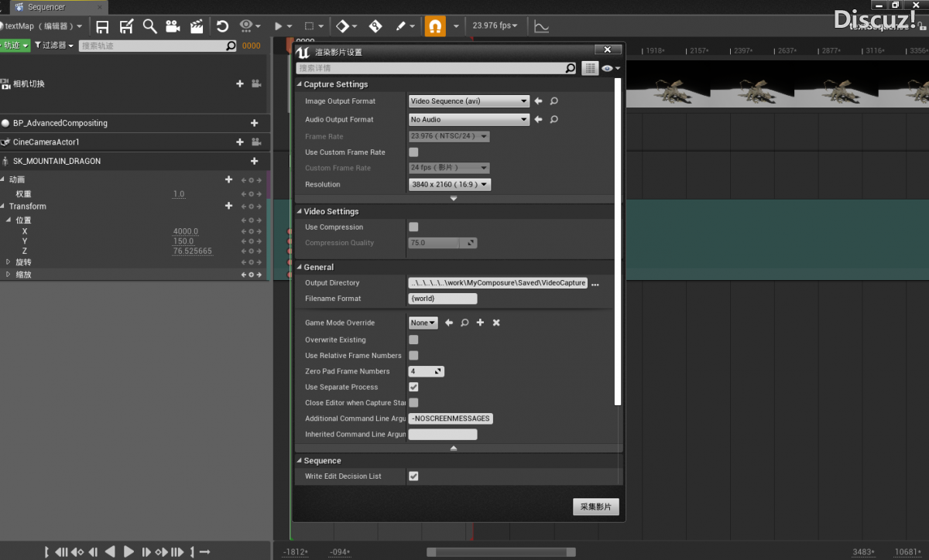Enable the Use Custom Frame Rate checkbox

point(413,152)
